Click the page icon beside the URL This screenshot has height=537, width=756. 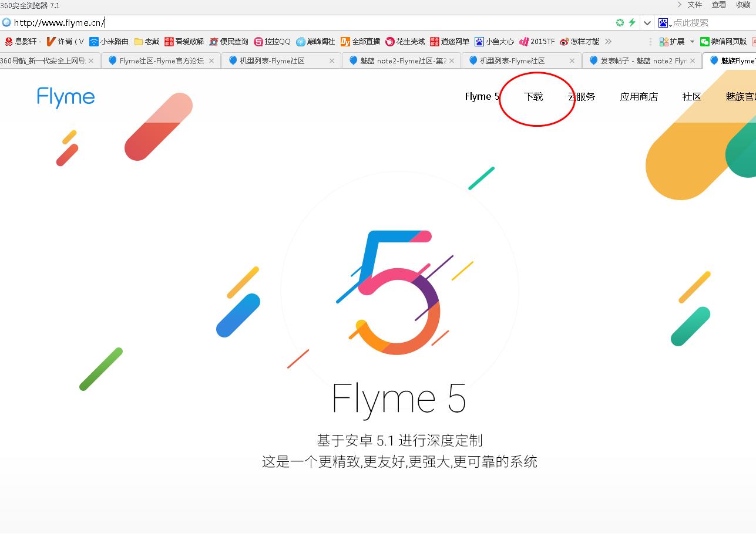pos(6,23)
